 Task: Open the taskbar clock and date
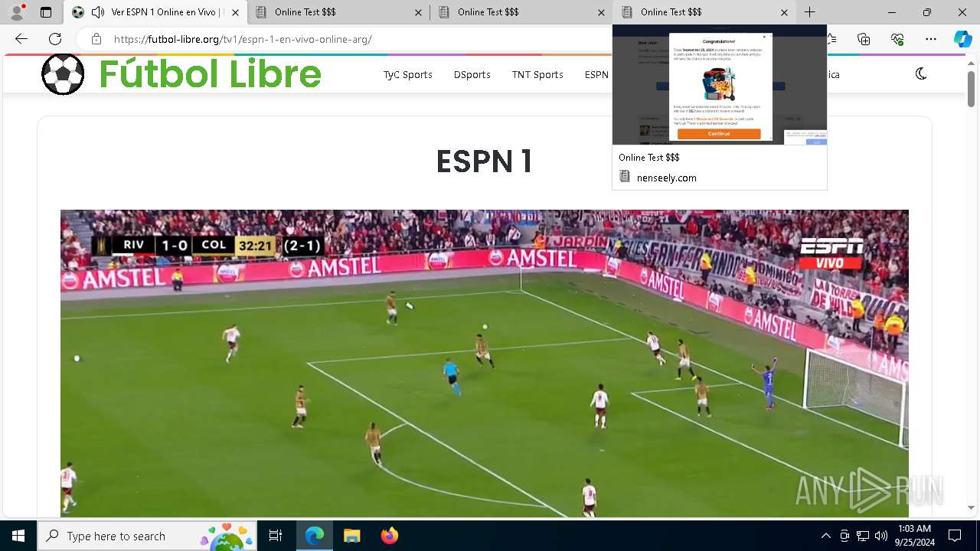click(x=915, y=536)
